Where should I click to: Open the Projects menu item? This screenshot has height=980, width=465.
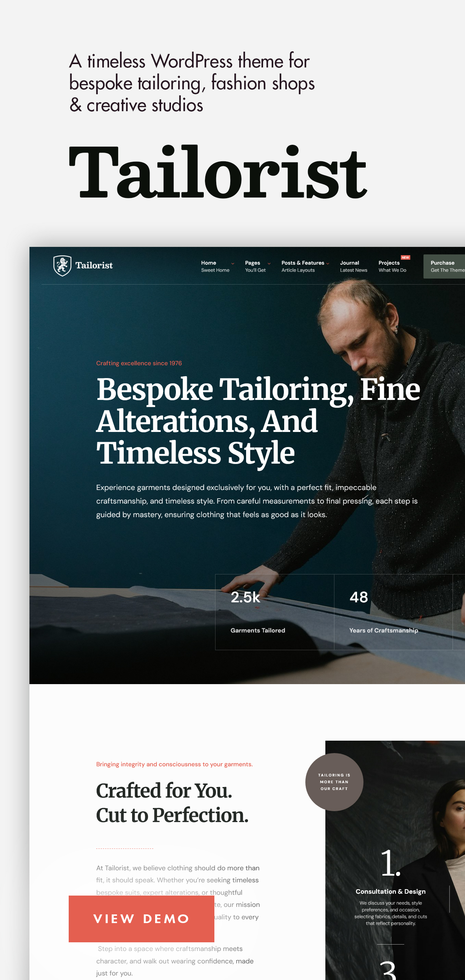[392, 266]
